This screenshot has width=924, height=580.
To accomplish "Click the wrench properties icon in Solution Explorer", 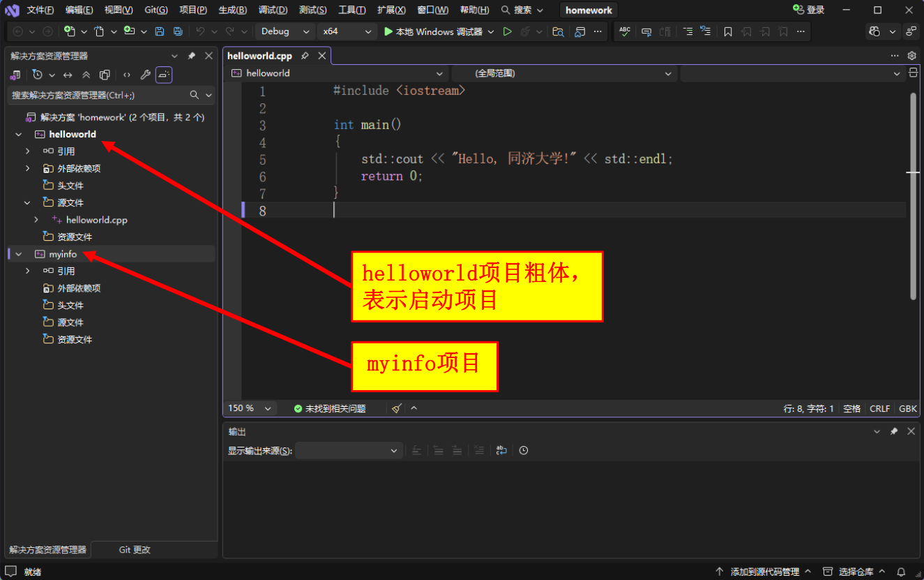I will [145, 75].
